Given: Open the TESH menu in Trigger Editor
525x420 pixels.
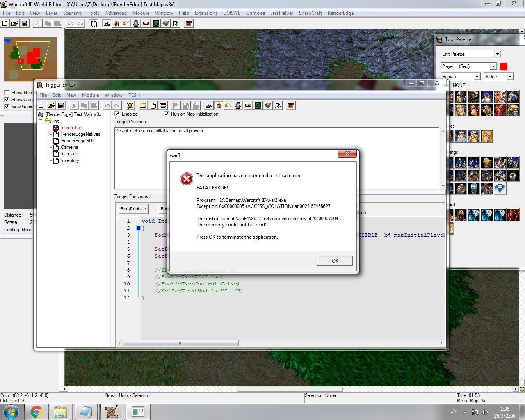Looking at the screenshot, I should click(134, 95).
